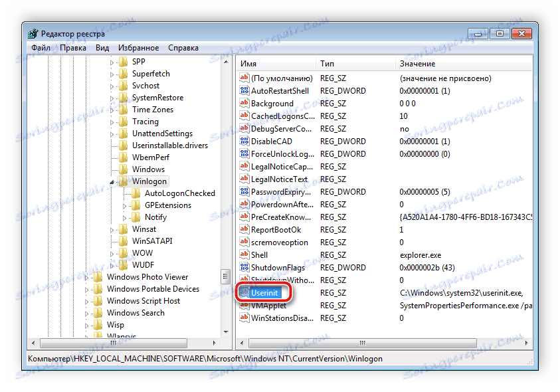Select the scremoveoption value name
560x392 pixels.
point(279,243)
